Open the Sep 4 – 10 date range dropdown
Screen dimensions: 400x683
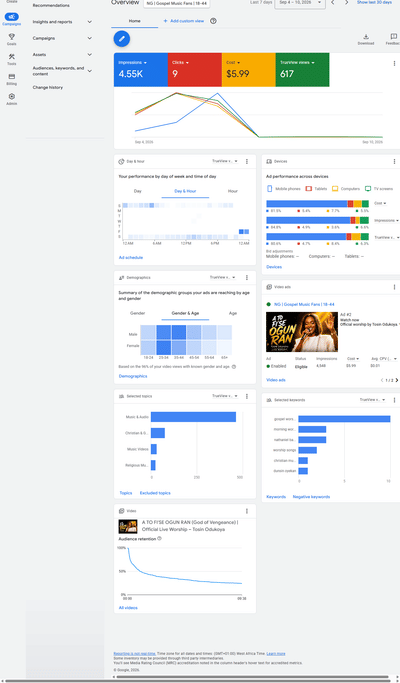pyautogui.click(x=300, y=3)
